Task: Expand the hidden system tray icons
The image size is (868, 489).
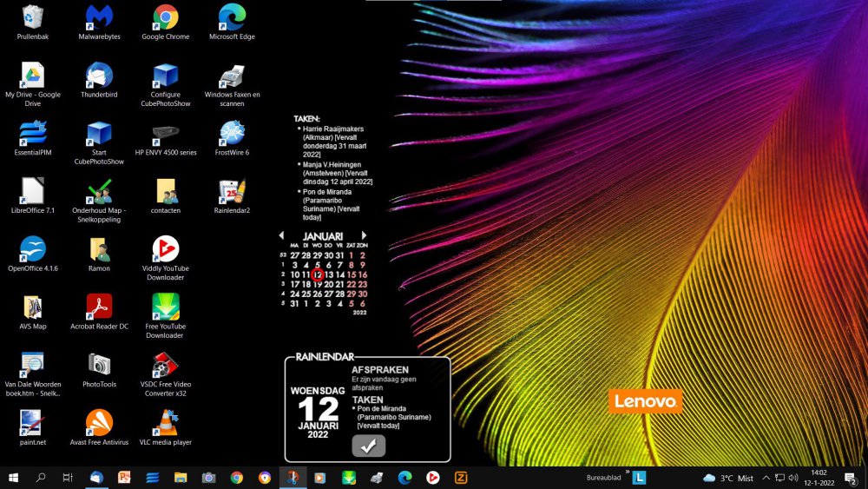Action: pyautogui.click(x=766, y=478)
